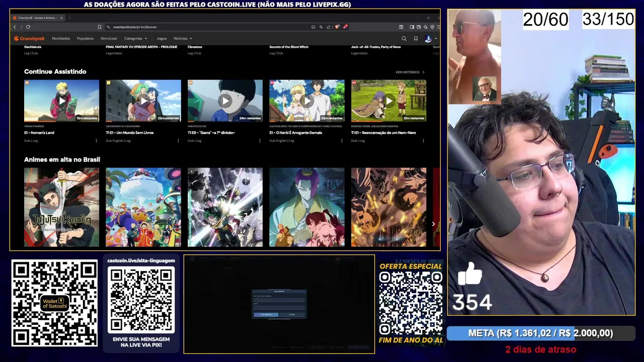
Task: Click the META donation progress bar
Action: point(541,333)
